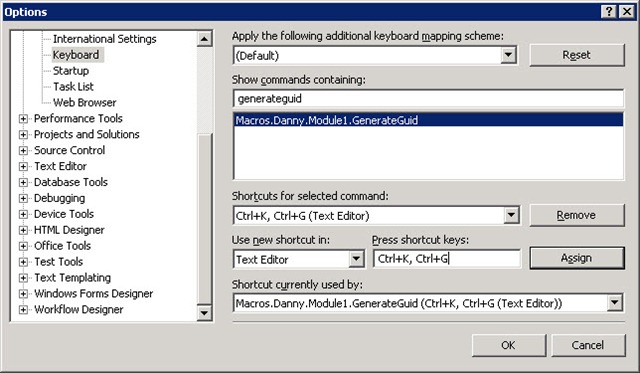
Task: Select Office Tools label in tree
Action: coord(62,246)
